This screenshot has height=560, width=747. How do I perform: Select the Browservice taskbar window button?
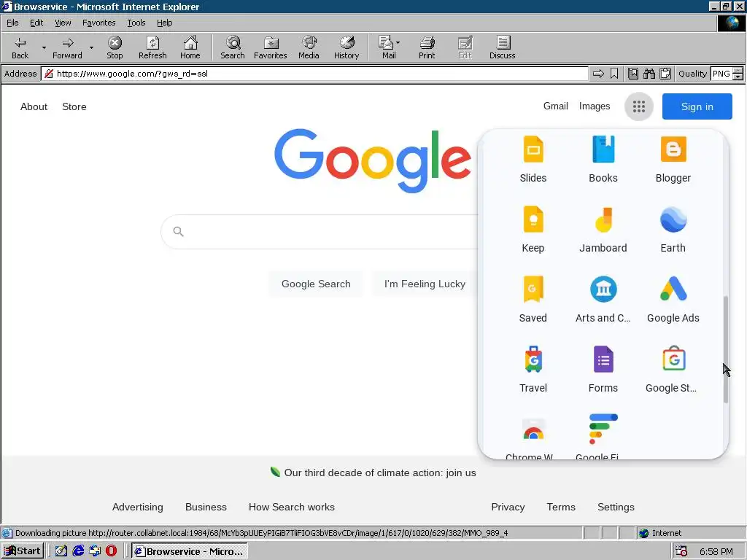[189, 551]
